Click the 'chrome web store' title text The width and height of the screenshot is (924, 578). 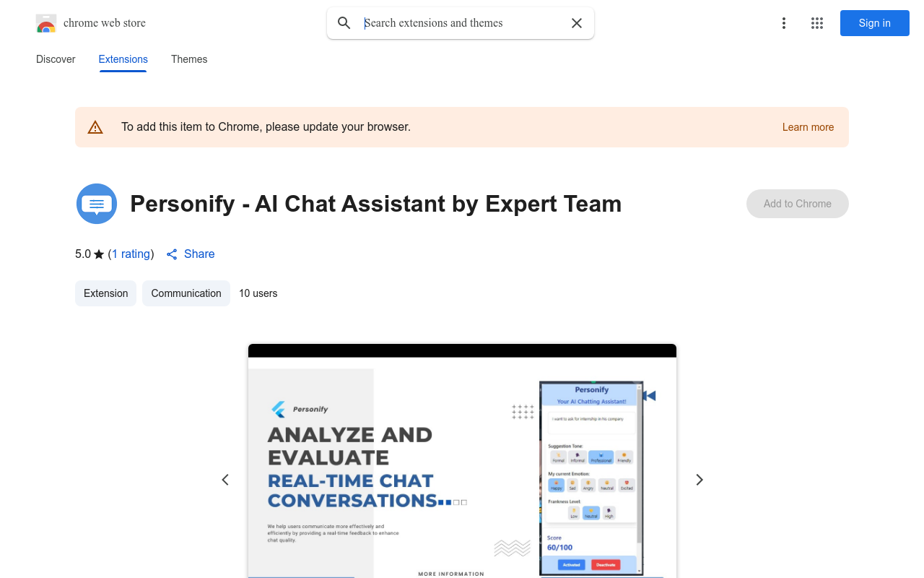coord(105,23)
